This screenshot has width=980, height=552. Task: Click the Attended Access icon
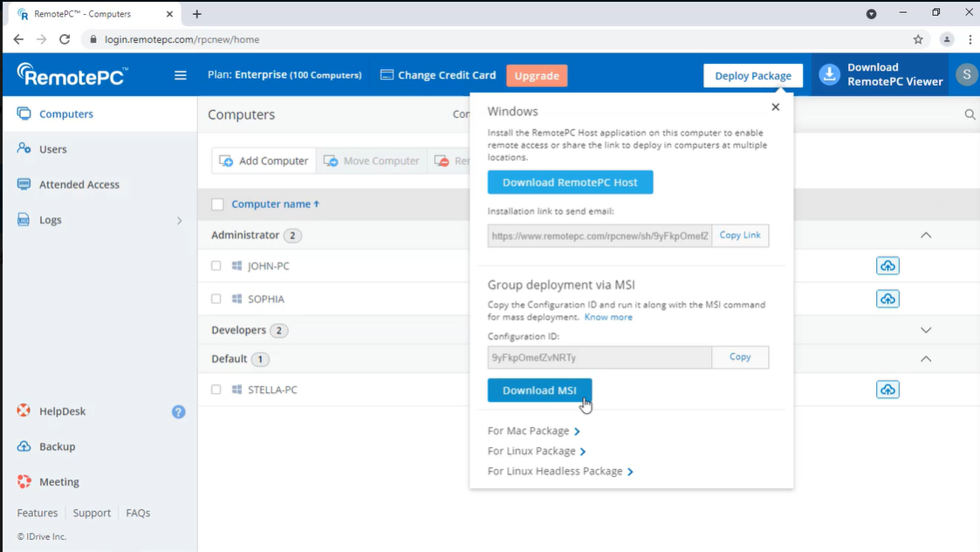pyautogui.click(x=24, y=184)
